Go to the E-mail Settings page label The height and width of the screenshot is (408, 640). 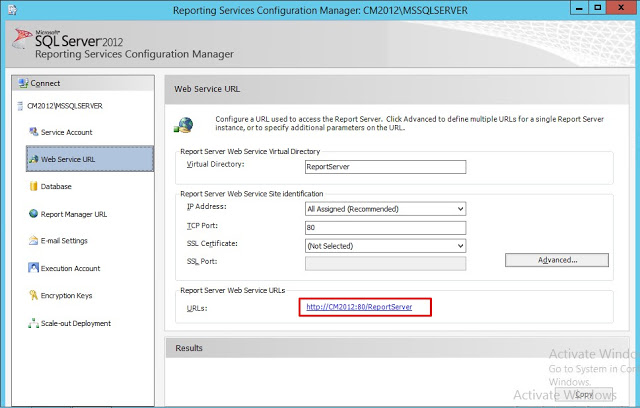[64, 241]
